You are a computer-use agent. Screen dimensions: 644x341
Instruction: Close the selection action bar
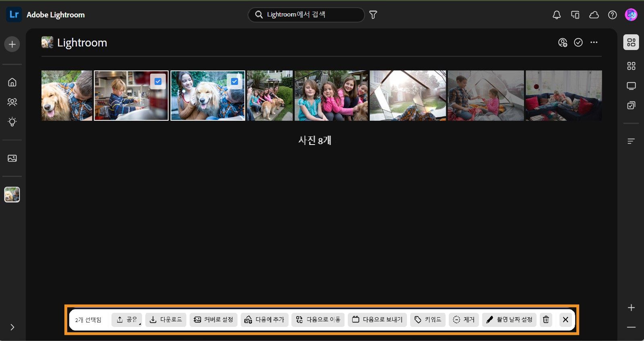point(566,320)
